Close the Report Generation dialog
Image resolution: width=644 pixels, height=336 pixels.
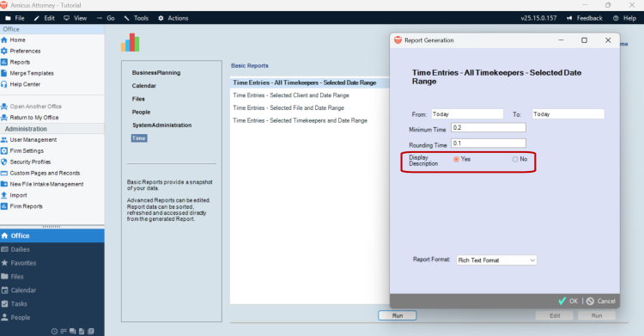[x=608, y=40]
